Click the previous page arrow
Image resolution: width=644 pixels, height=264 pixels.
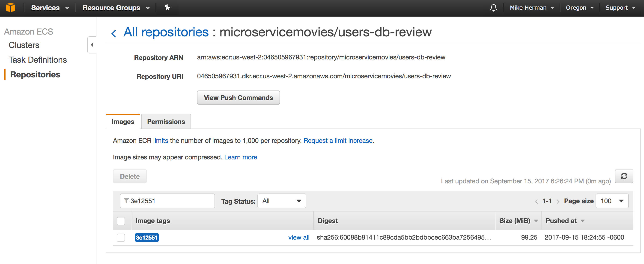click(537, 201)
